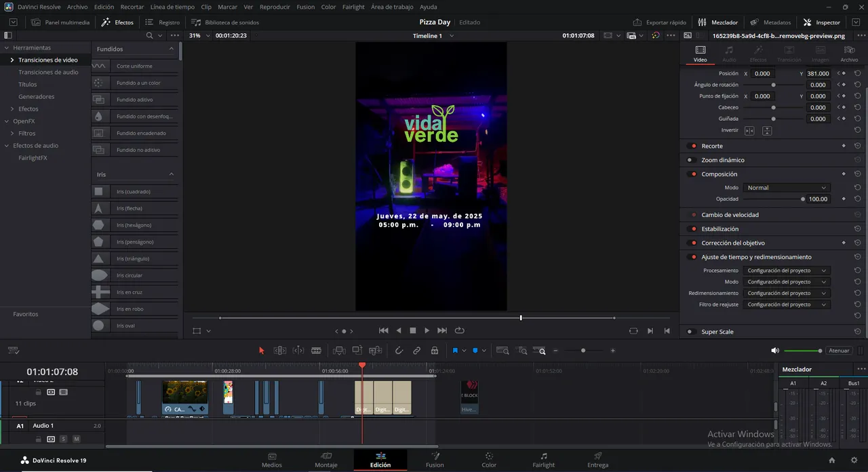Open the Metadatos panel
This screenshot has width=868, height=472.
(771, 22)
